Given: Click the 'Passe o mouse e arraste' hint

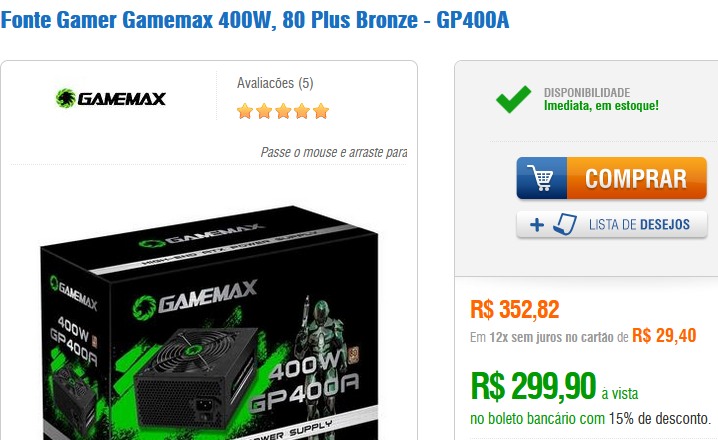Looking at the screenshot, I should (334, 152).
